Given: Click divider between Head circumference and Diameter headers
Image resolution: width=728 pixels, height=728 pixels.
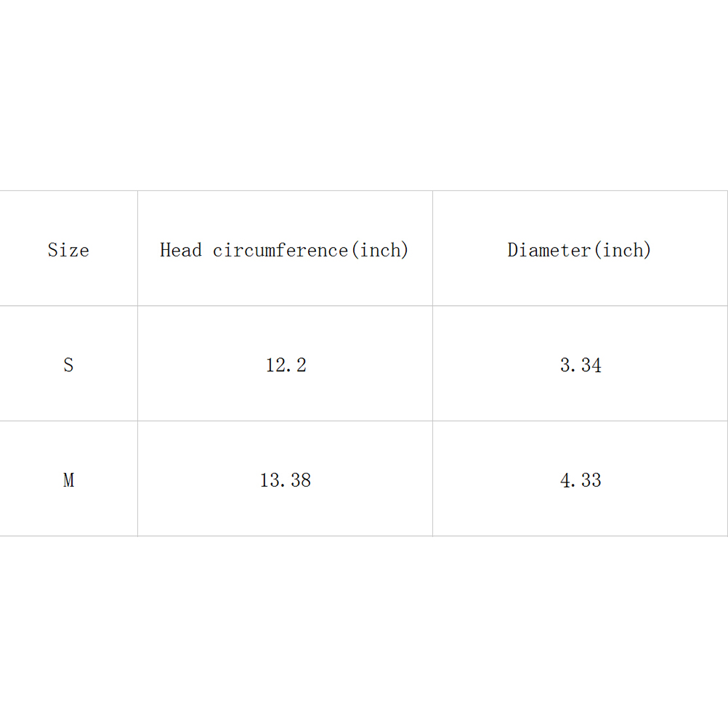Looking at the screenshot, I should tap(432, 248).
